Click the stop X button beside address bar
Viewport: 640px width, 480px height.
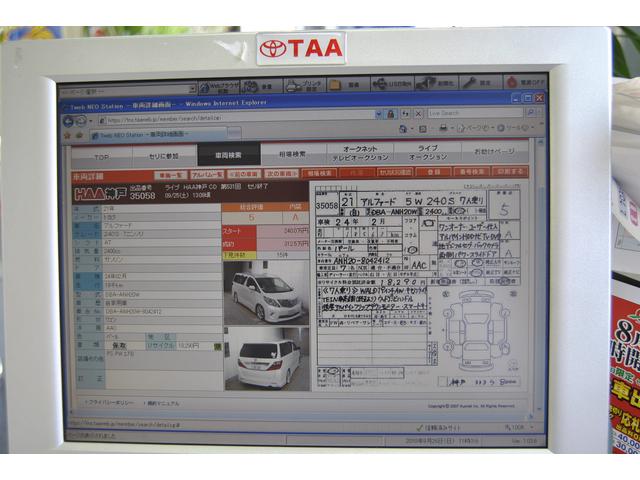tap(418, 113)
